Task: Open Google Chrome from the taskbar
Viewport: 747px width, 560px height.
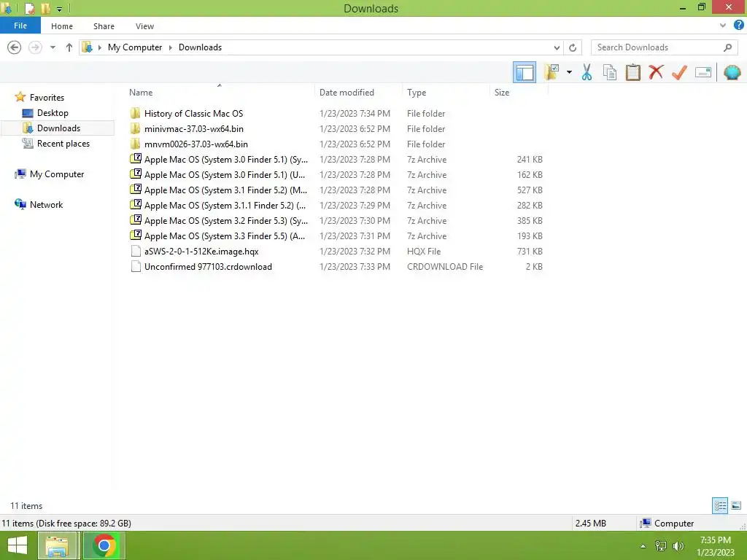Action: [x=104, y=545]
